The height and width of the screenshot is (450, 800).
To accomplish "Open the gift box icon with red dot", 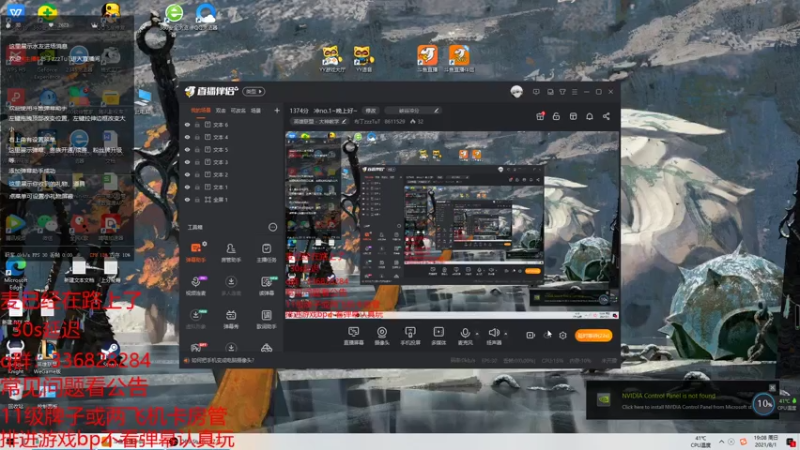I will click(540, 116).
